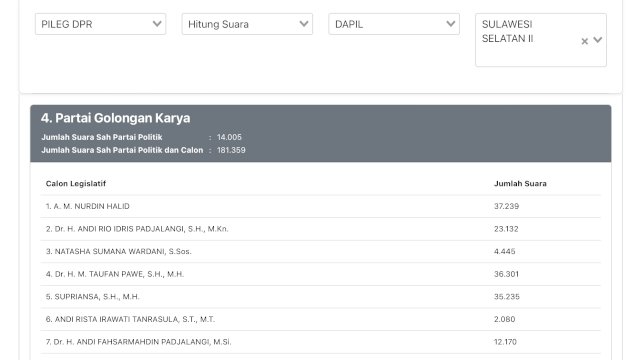Screen dimensions: 640x360
Task: Select the value 14.005
Action: coord(229,137)
